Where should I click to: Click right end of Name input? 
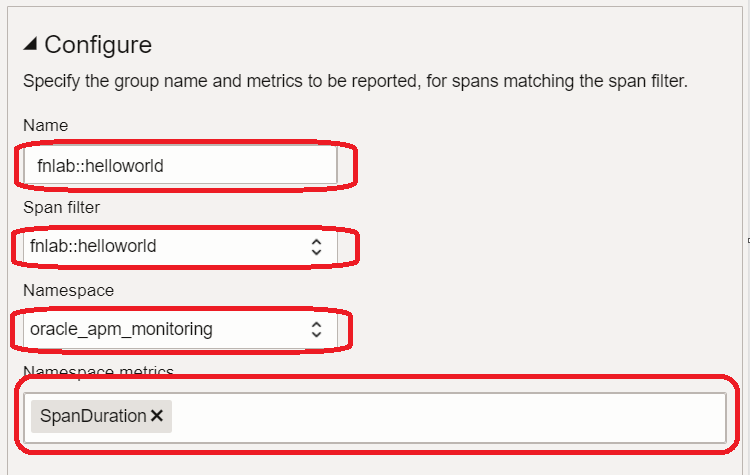tap(325, 166)
